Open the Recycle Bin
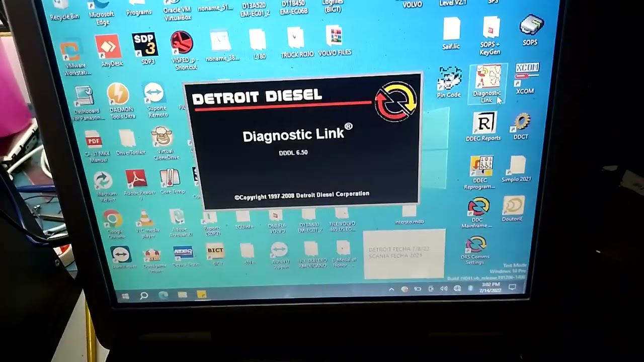 click(x=64, y=11)
